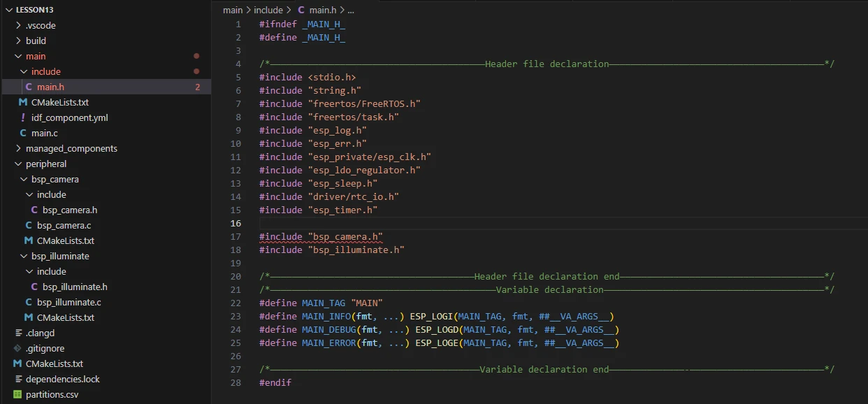Image resolution: width=868 pixels, height=404 pixels.
Task: Click the table icon of partitions.csv
Action: (17, 395)
